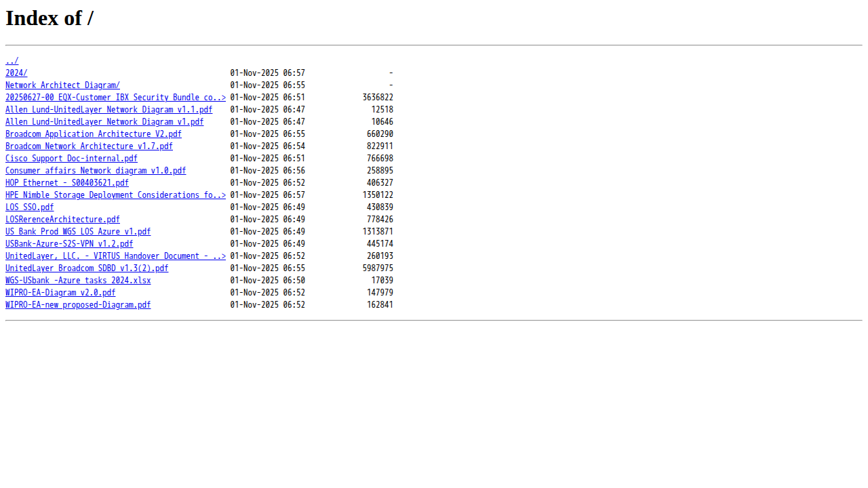Open the UnitedLayer VIRTUS Handover Document
The height and width of the screenshot is (488, 868).
click(115, 256)
